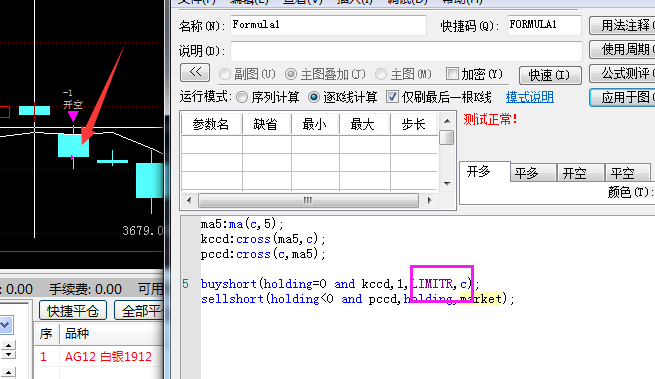The image size is (655, 379).
Task: Click the 参数名 column header
Action: (211, 124)
